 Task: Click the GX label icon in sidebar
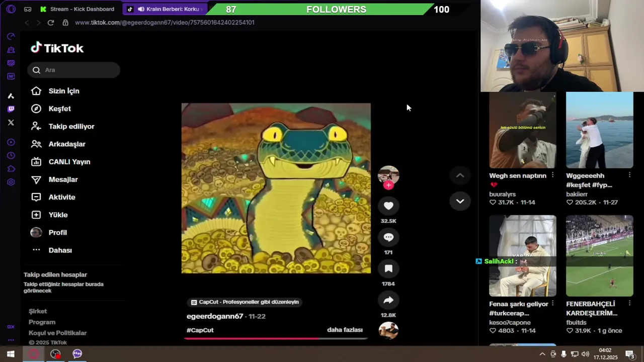pos(11,327)
